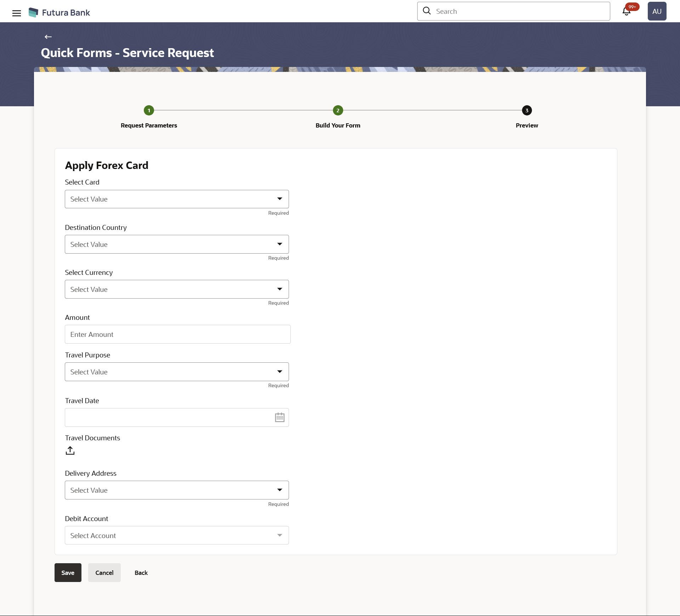Screen dimensions: 680x616
Task: Open the Destination Country dropdown
Action: [x=177, y=244]
